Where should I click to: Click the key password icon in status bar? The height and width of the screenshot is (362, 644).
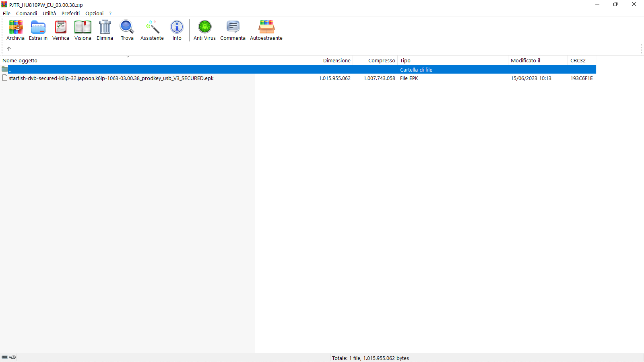click(13, 357)
